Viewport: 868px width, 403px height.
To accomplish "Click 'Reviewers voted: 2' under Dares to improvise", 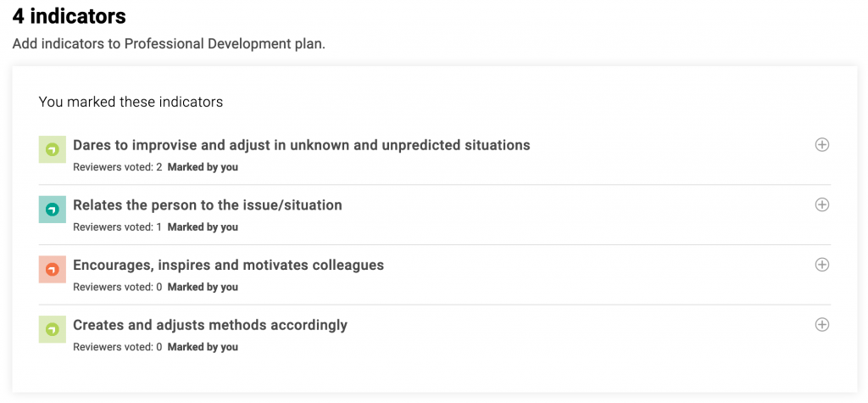I will (117, 167).
